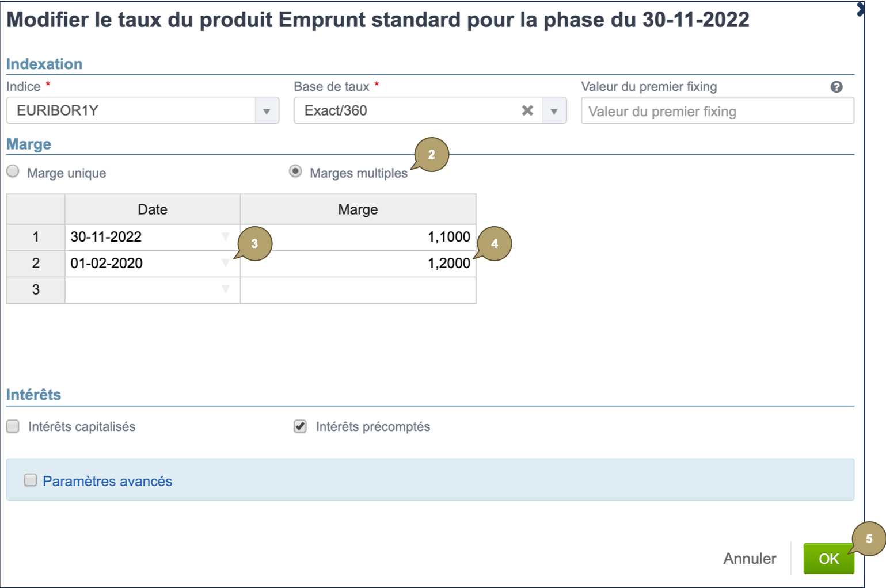The width and height of the screenshot is (886, 588).
Task: Open the Indice EURIBOR1Y dropdown
Action: (x=267, y=111)
